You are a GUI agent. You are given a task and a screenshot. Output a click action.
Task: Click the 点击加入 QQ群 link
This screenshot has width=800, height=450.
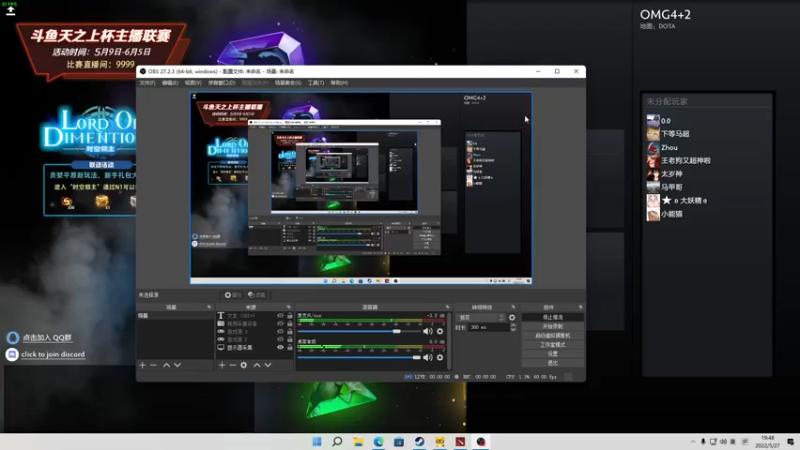(x=47, y=338)
